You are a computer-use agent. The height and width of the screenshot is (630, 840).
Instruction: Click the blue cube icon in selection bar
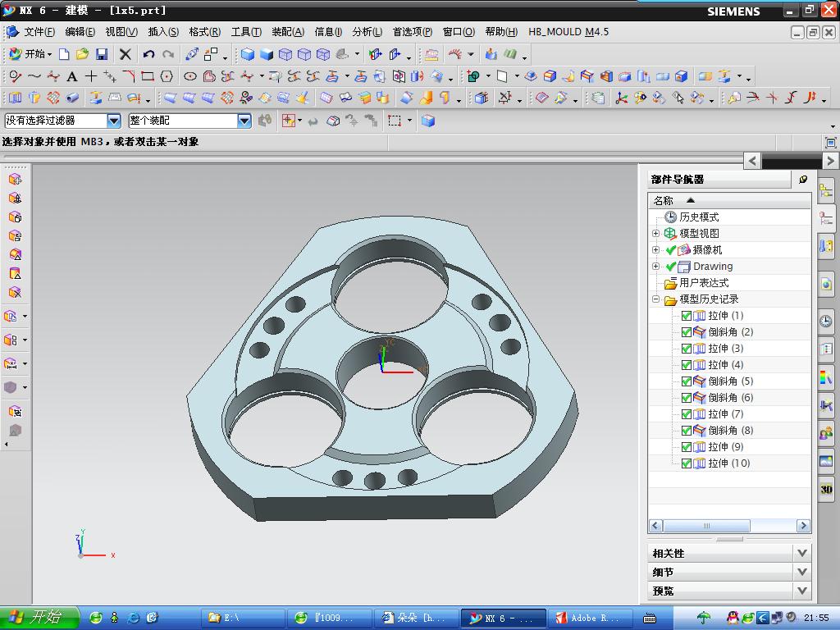tap(427, 121)
